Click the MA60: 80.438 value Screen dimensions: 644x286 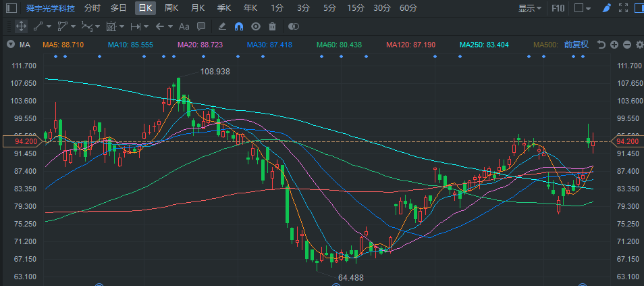pos(340,45)
